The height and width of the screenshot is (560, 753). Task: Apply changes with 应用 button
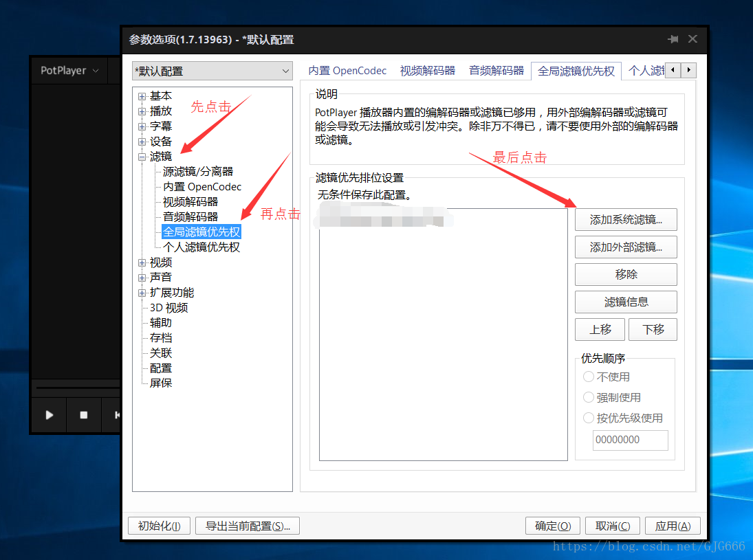673,526
